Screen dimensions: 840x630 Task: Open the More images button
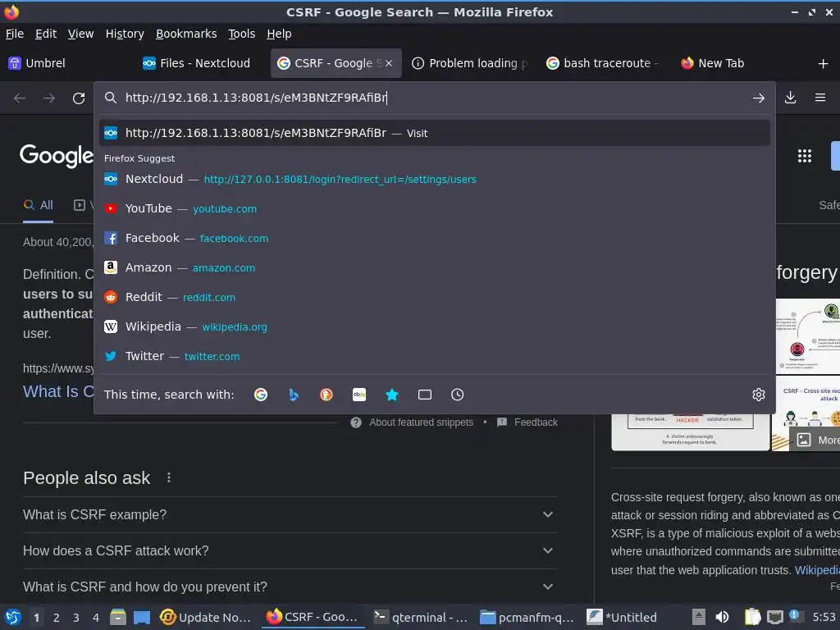point(816,440)
